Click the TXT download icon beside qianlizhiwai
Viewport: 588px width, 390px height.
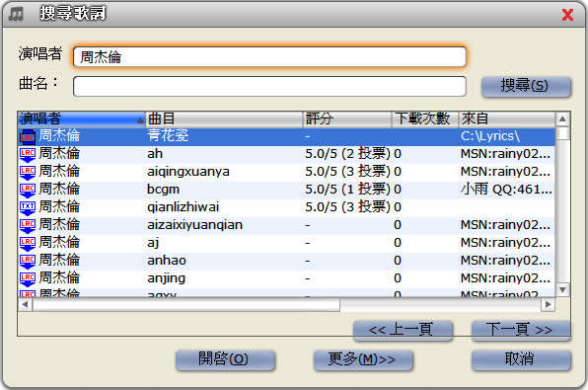[x=28, y=207]
